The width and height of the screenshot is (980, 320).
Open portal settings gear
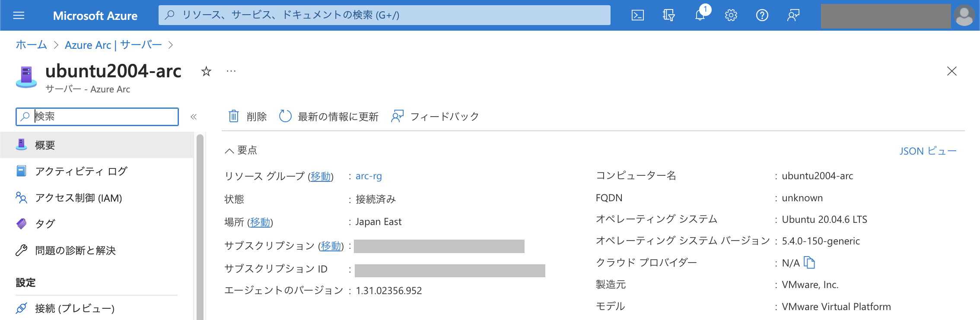pos(731,16)
